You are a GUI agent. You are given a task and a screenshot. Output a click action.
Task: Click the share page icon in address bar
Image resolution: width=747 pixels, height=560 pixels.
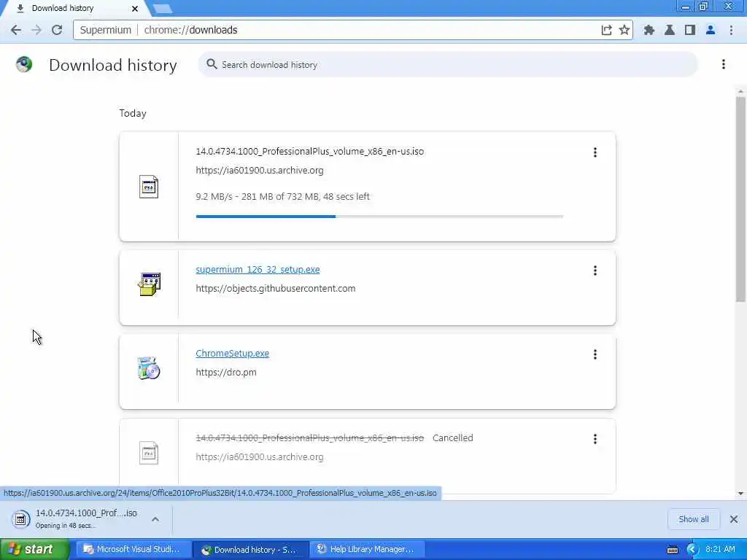pyautogui.click(x=606, y=30)
